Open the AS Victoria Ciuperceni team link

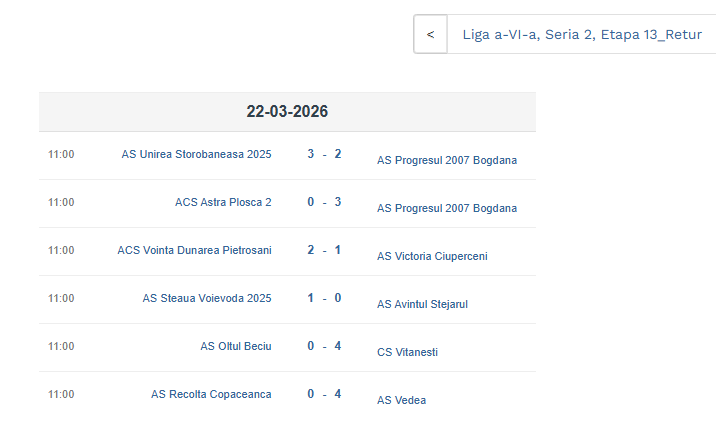432,256
